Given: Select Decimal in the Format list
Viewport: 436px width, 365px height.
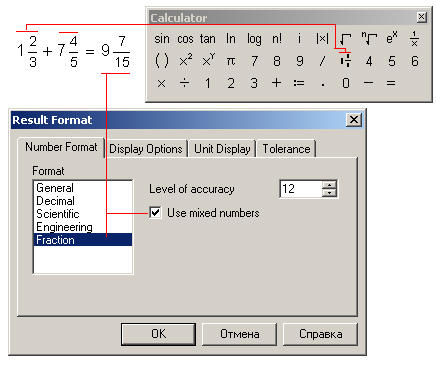Looking at the screenshot, I should pyautogui.click(x=55, y=201).
